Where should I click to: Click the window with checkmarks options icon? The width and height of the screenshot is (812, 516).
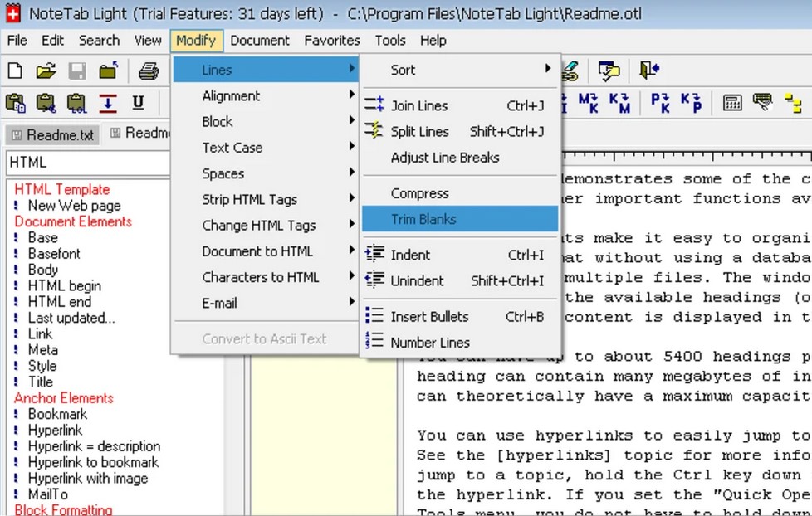[x=609, y=71]
